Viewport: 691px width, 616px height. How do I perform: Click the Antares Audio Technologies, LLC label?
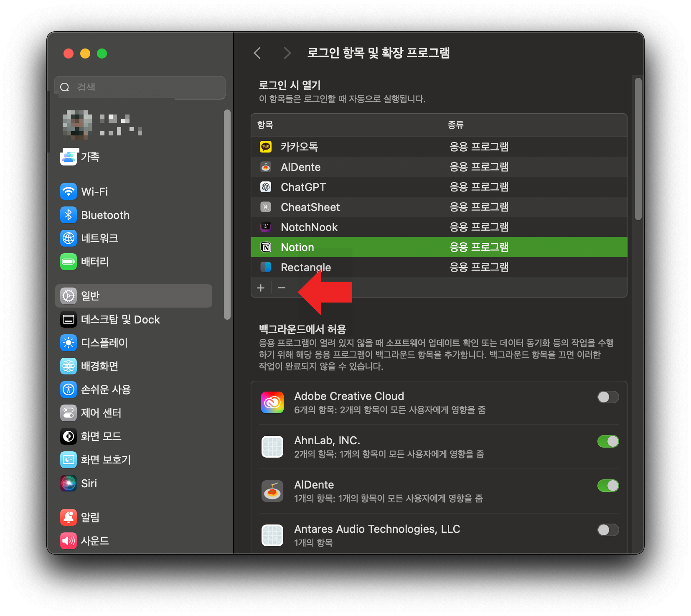click(377, 529)
